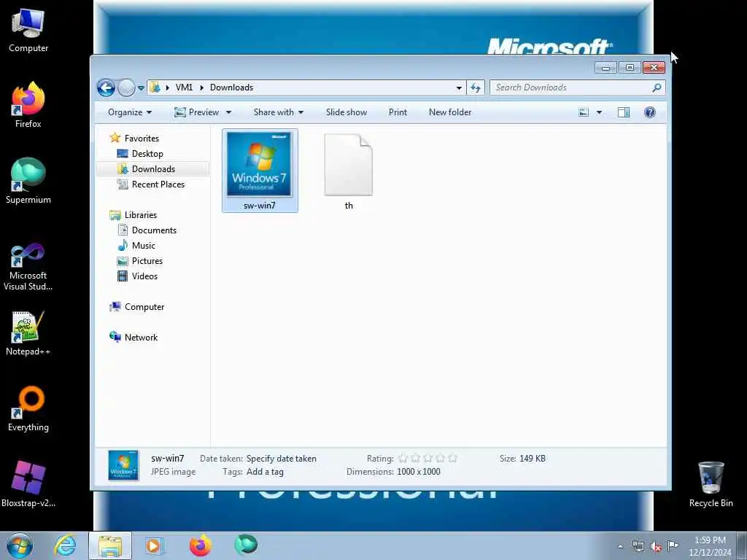Screen dimensions: 747x560
Task: Create a New folder
Action: pyautogui.click(x=449, y=112)
